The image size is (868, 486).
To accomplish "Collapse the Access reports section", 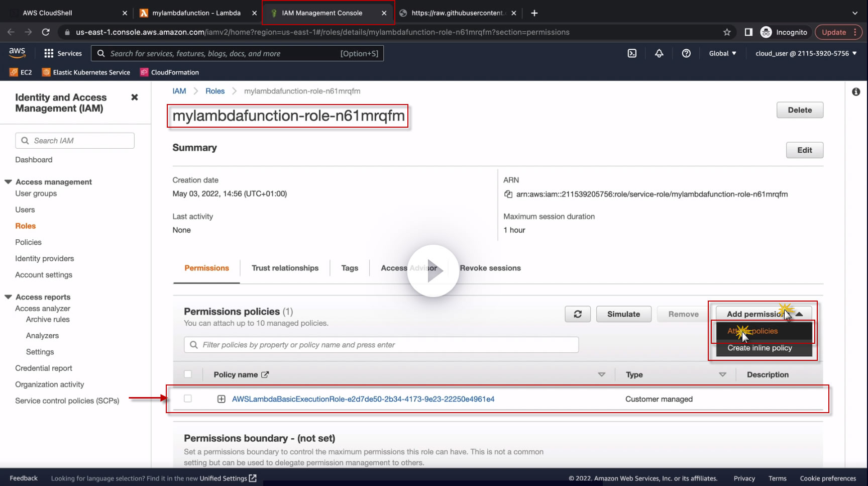I will 8,297.
